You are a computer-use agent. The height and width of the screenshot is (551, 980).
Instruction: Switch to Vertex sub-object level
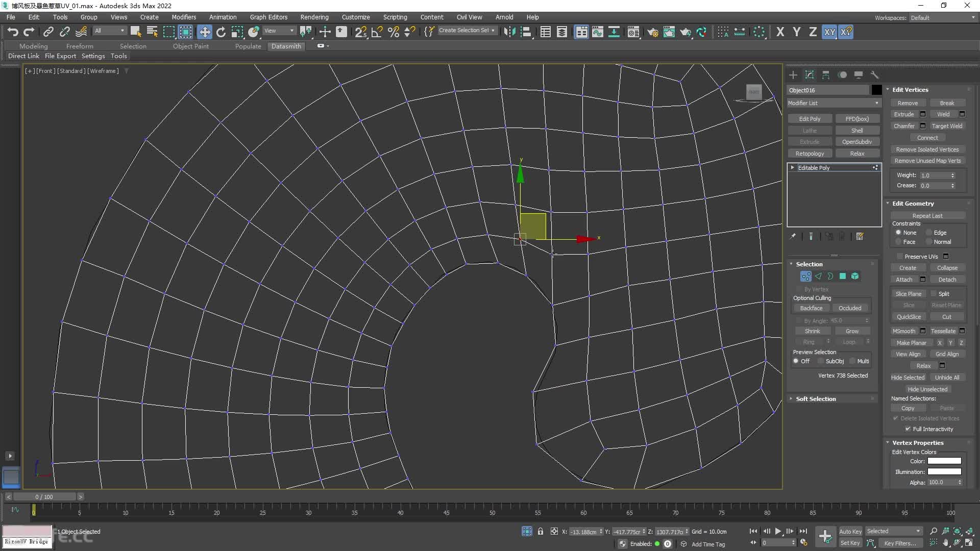click(x=806, y=276)
